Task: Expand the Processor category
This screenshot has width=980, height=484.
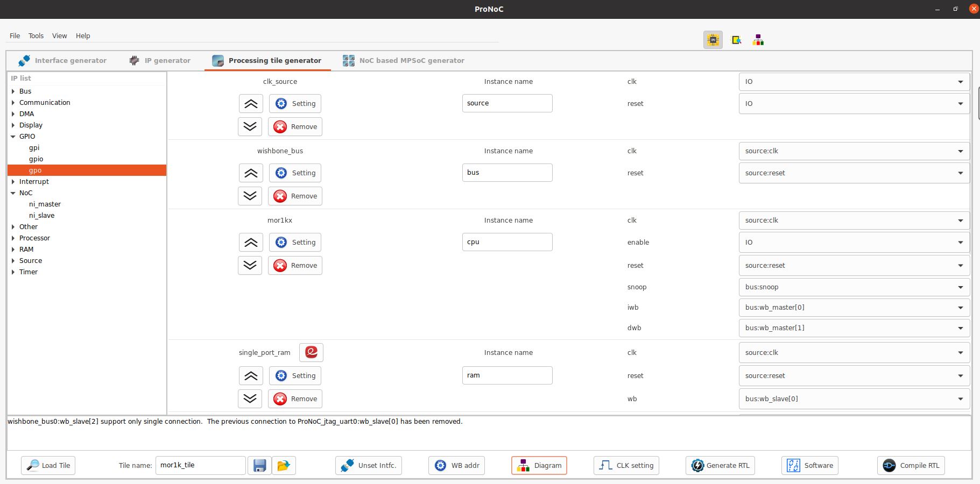Action: (13, 238)
